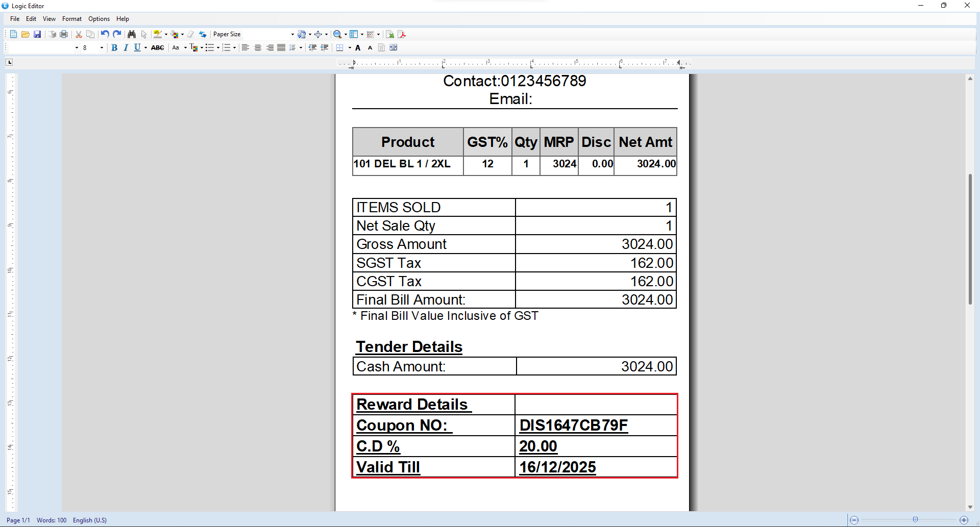Click the Justify alignment button

click(x=281, y=47)
